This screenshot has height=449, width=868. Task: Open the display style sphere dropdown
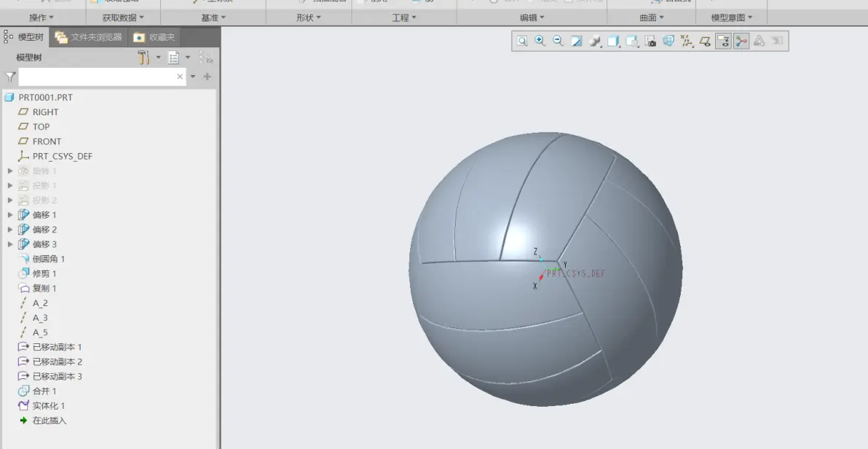pyautogui.click(x=595, y=41)
